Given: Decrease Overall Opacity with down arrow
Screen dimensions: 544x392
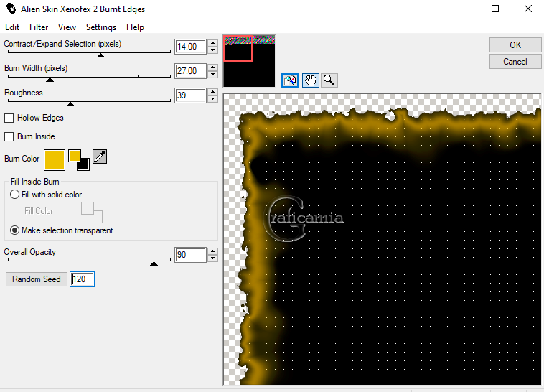Looking at the screenshot, I should pos(212,258).
